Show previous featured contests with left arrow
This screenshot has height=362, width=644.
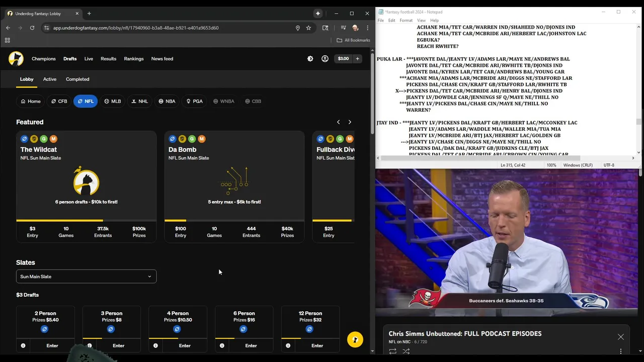tap(338, 122)
